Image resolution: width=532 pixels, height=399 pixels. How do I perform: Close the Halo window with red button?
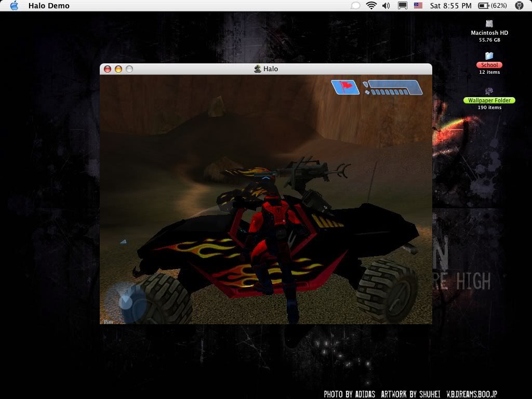tap(108, 69)
